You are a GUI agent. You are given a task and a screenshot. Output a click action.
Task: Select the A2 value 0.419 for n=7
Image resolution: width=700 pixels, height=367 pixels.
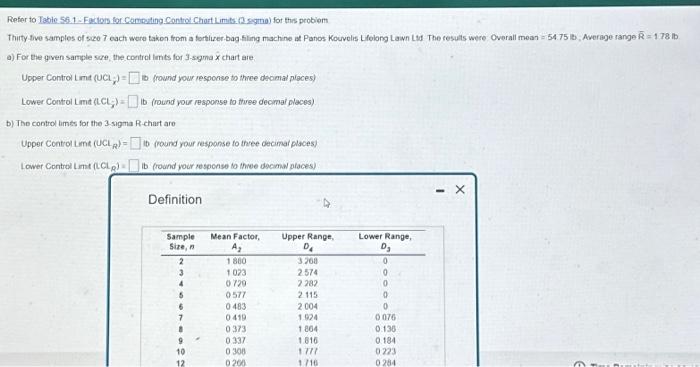[x=236, y=318]
